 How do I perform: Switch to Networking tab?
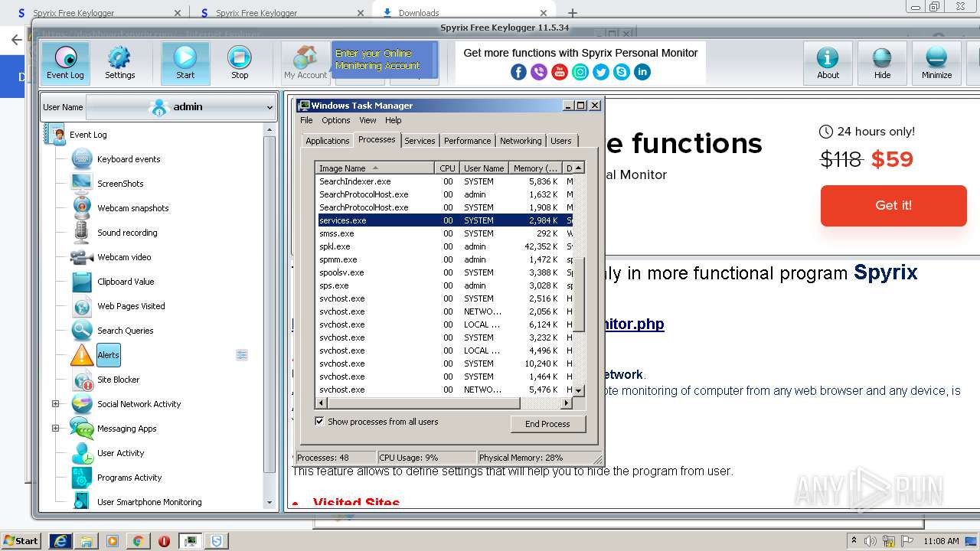521,141
